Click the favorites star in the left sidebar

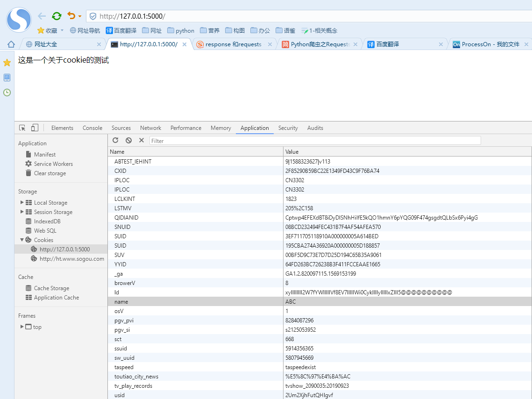click(7, 63)
